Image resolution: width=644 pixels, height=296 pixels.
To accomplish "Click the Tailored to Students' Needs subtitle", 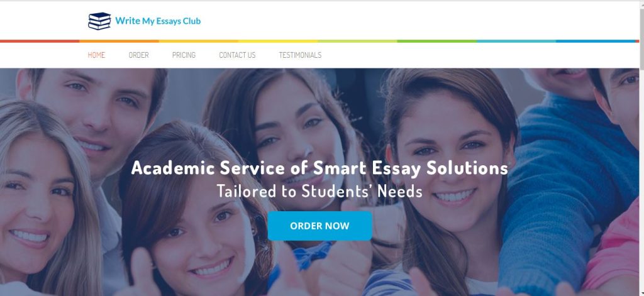I will 319,191.
